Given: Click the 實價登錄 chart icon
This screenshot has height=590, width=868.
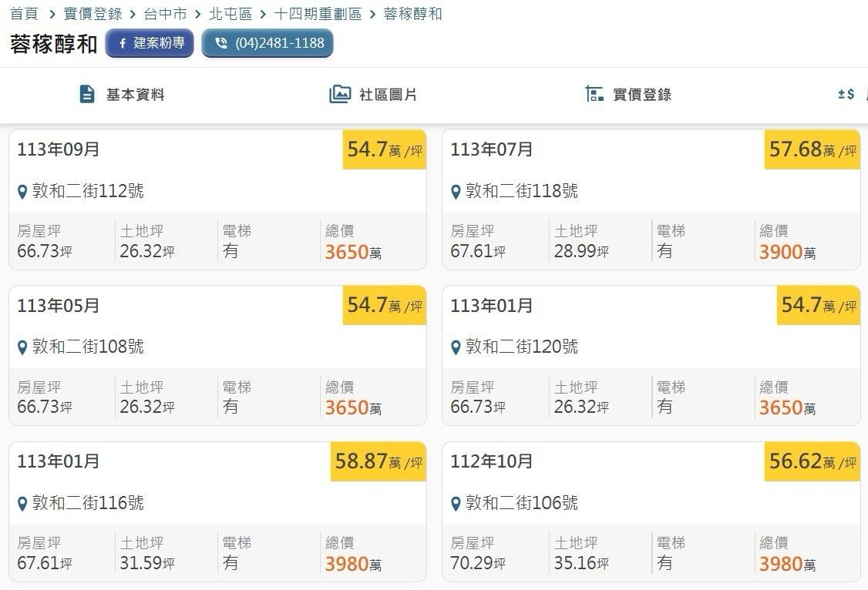Looking at the screenshot, I should point(594,94).
